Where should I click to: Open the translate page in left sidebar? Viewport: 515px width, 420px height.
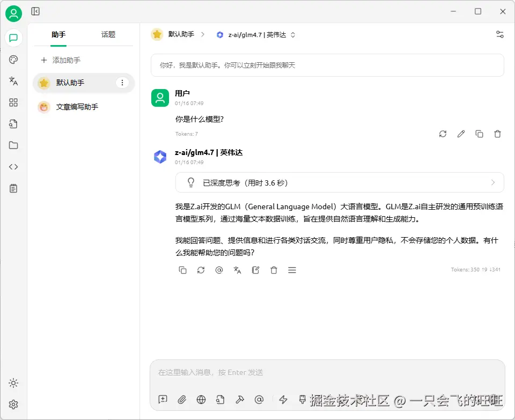click(13, 81)
